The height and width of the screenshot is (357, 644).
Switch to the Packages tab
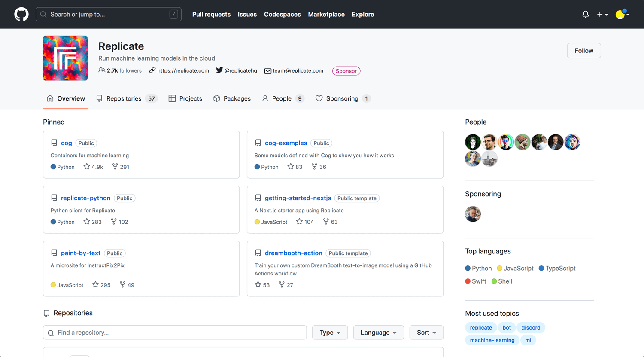tap(232, 98)
